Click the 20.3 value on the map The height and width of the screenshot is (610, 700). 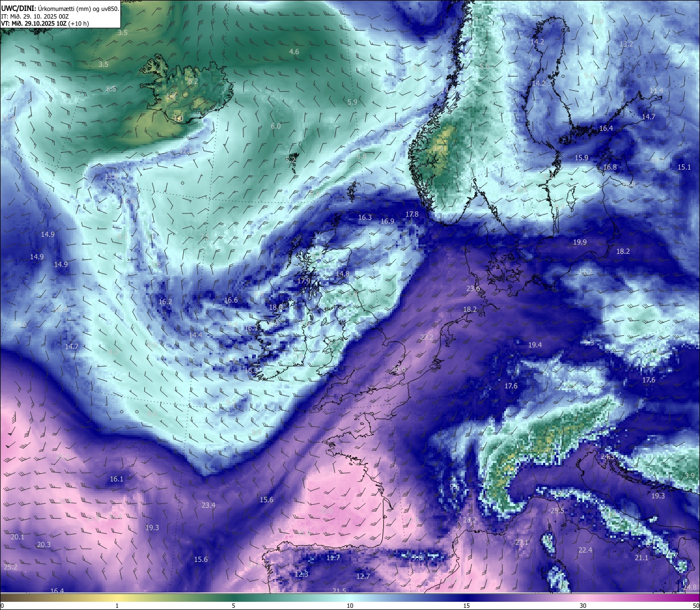(44, 545)
